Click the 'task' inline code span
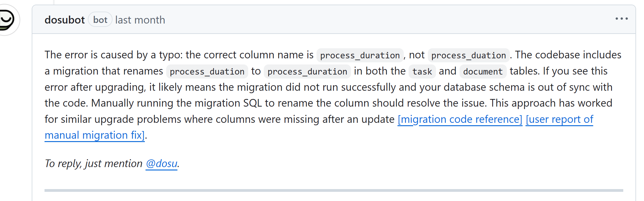 tap(422, 71)
